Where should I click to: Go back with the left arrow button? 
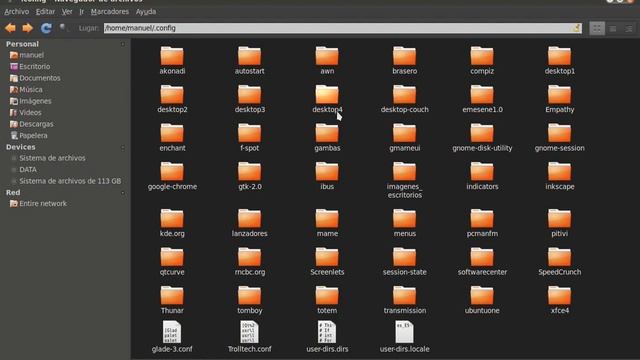click(11, 28)
